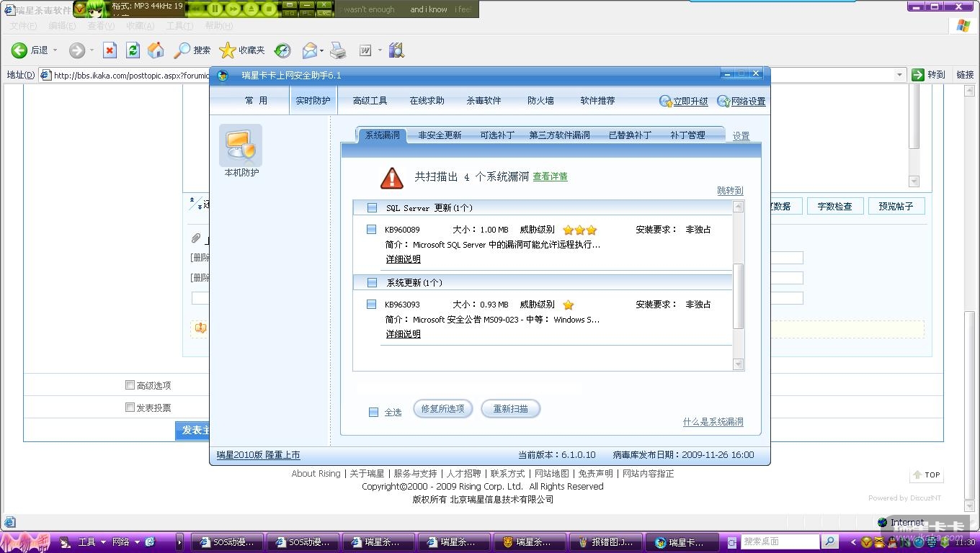Click the attachment paperclip icon in forum page

pos(195,238)
